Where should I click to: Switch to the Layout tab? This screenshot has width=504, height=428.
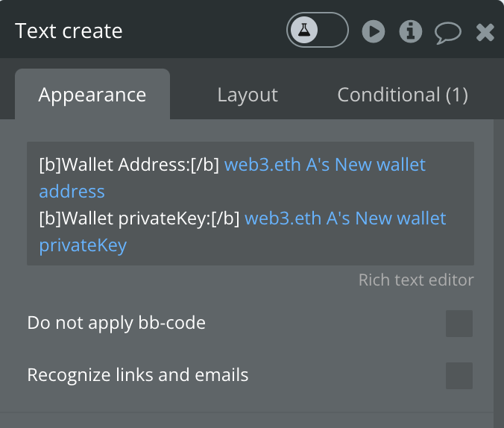248,95
